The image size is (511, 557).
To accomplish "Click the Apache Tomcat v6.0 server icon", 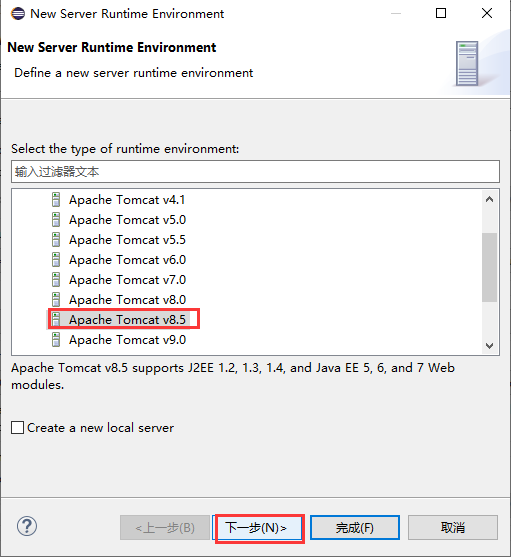I will (56, 260).
